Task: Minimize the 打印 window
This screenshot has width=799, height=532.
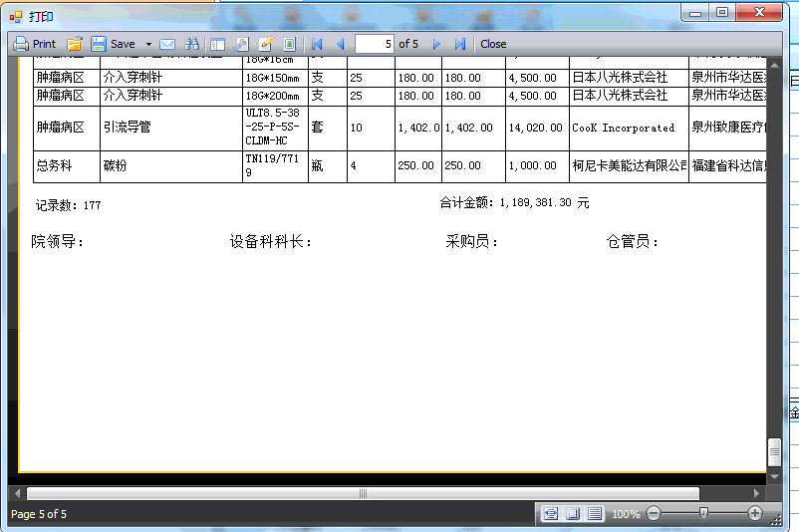Action: click(695, 13)
